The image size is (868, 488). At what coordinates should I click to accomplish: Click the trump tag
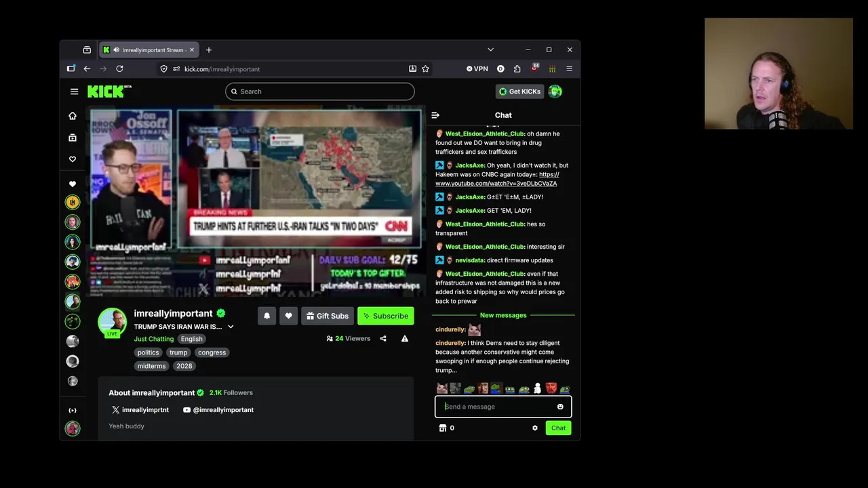178,352
